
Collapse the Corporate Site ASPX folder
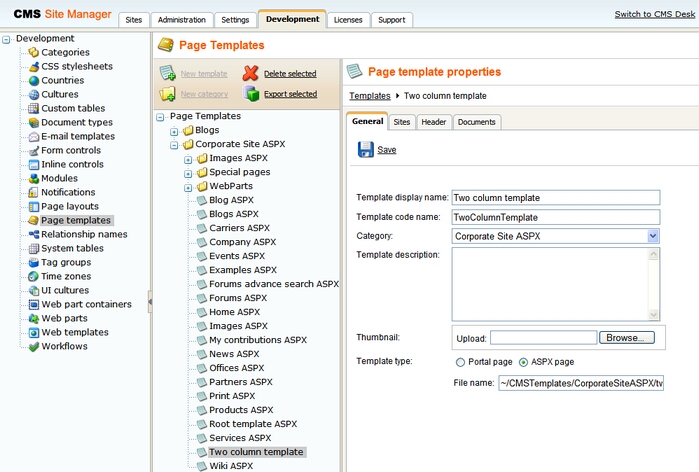174,145
